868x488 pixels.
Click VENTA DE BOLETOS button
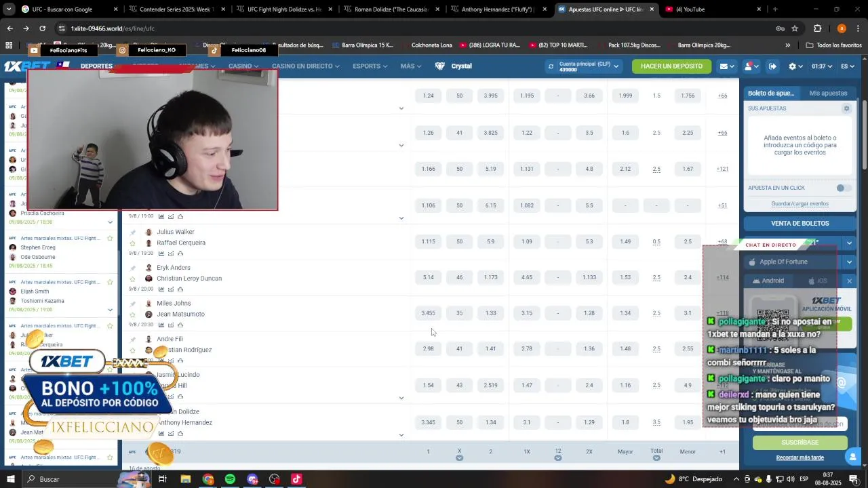800,223
